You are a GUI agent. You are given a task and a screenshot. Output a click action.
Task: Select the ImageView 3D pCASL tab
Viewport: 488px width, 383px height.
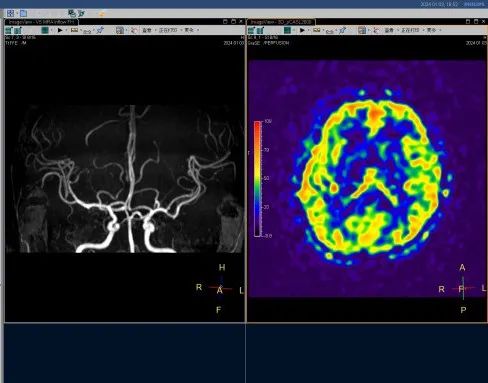point(281,22)
